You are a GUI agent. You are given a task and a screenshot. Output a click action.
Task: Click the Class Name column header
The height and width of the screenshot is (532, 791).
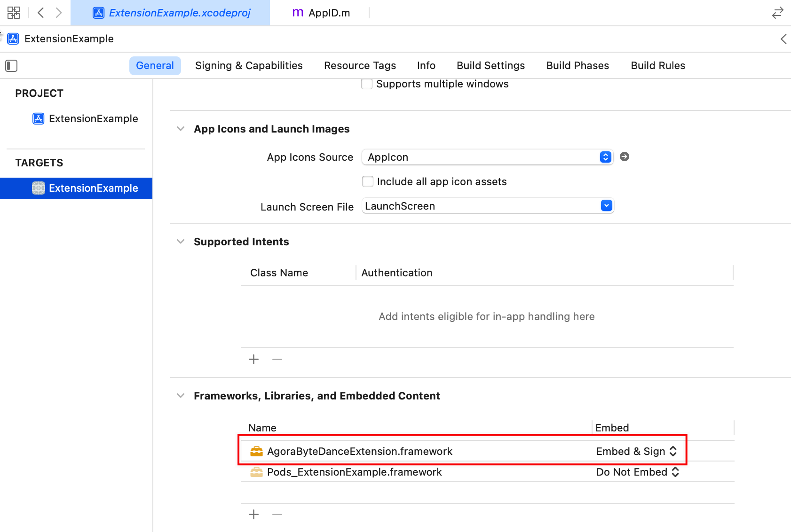coord(279,273)
